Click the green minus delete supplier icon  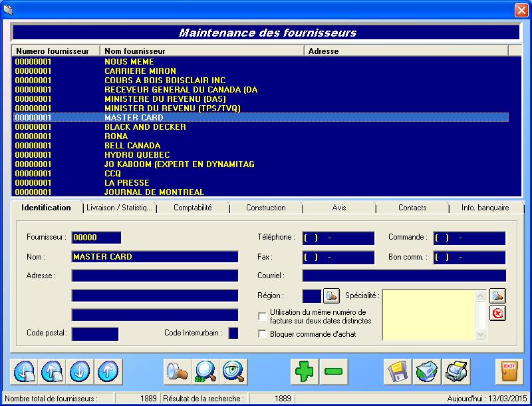332,371
